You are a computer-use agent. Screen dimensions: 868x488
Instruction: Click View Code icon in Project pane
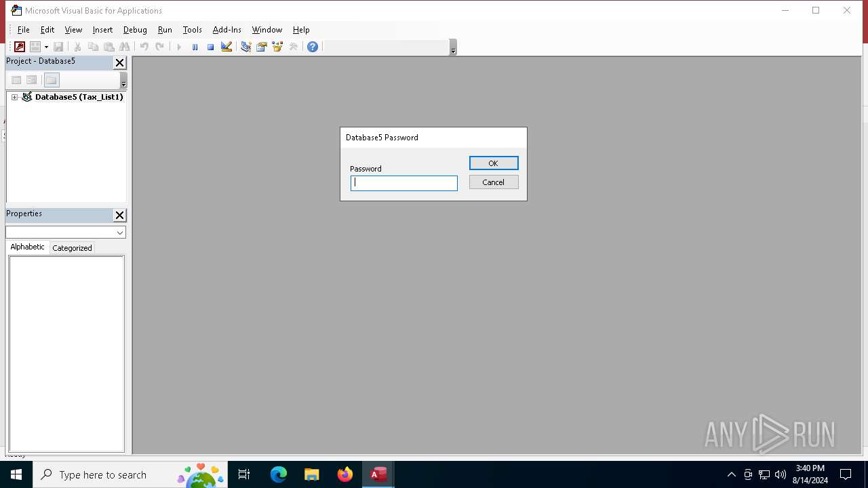(x=16, y=80)
